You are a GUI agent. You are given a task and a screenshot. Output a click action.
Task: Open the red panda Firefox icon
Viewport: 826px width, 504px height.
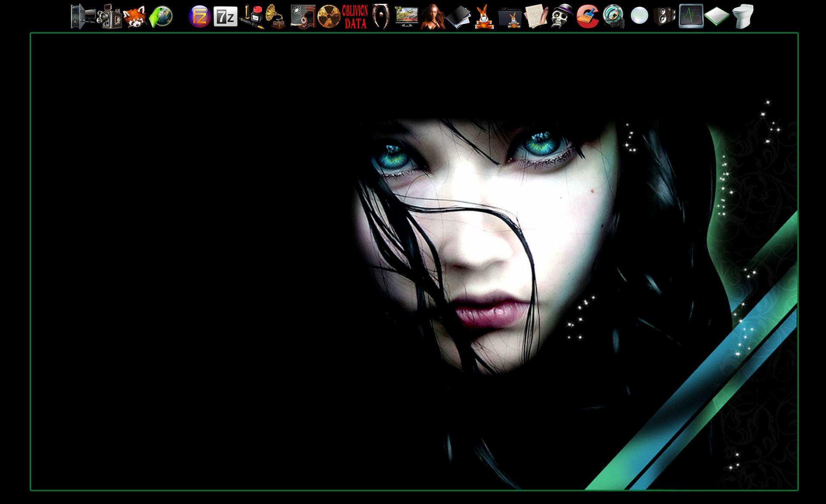pyautogui.click(x=135, y=17)
